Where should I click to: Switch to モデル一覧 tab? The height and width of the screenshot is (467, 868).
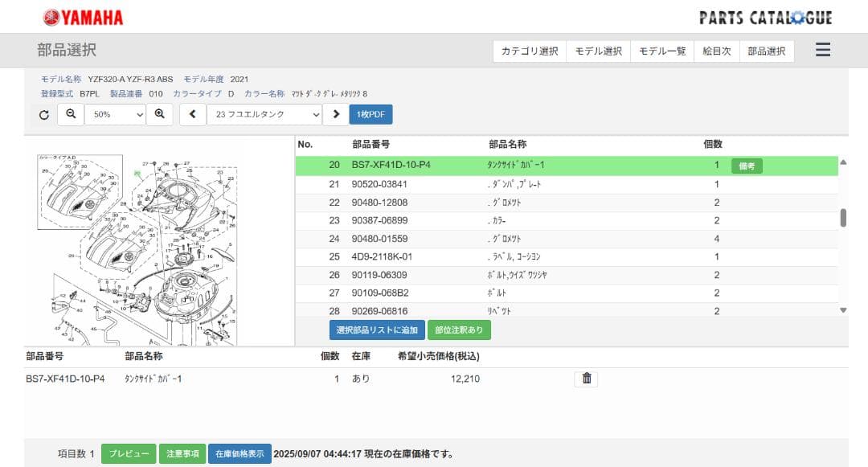[662, 51]
